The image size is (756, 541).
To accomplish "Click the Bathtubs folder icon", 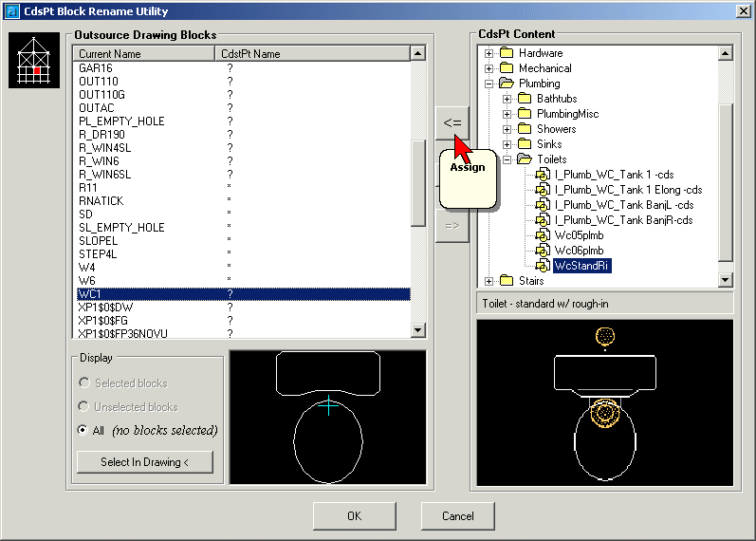I will pos(525,99).
